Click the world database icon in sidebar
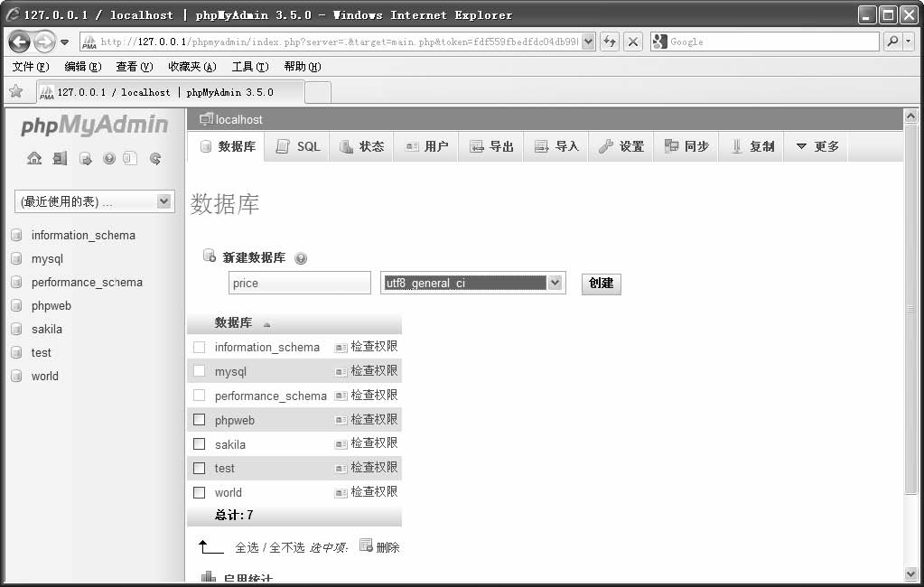This screenshot has height=587, width=924. click(16, 376)
